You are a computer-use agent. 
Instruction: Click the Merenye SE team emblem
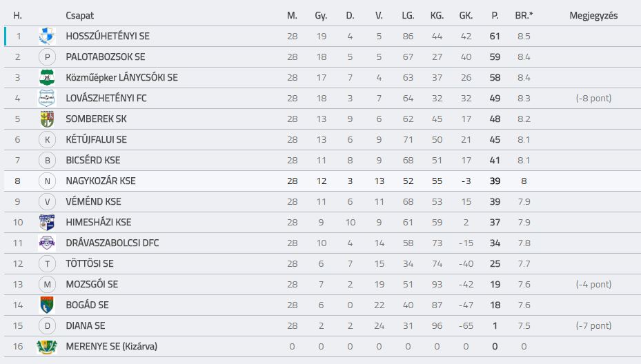pos(47,347)
